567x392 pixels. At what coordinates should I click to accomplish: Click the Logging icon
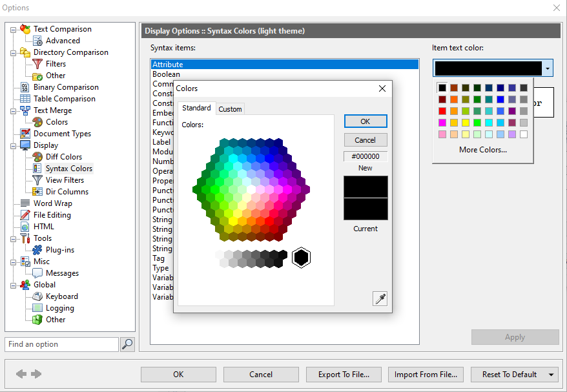click(x=37, y=308)
